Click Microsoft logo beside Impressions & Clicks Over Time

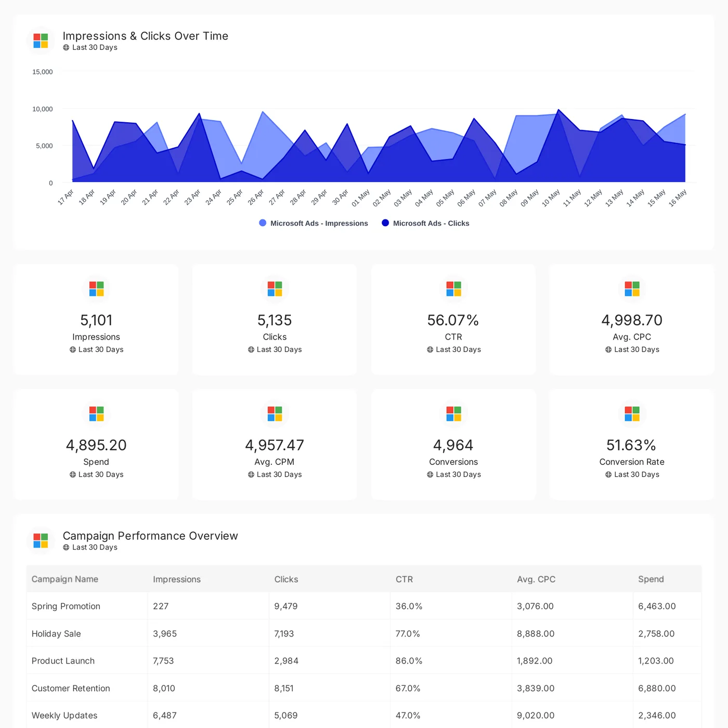point(41,41)
